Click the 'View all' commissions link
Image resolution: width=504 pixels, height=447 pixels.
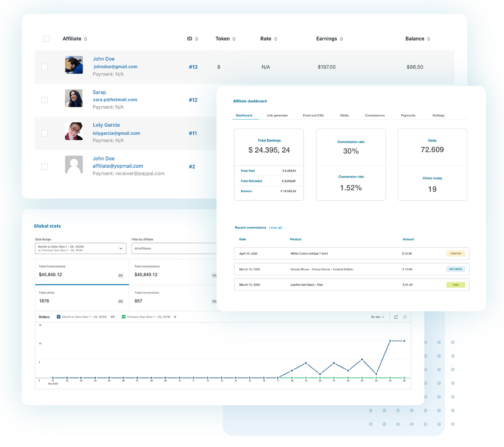[x=276, y=228]
